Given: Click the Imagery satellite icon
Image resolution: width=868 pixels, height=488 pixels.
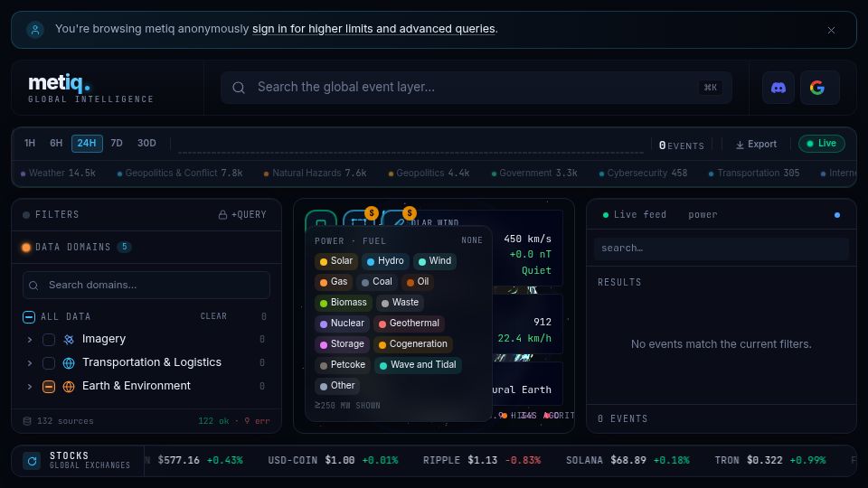Looking at the screenshot, I should pyautogui.click(x=69, y=340).
